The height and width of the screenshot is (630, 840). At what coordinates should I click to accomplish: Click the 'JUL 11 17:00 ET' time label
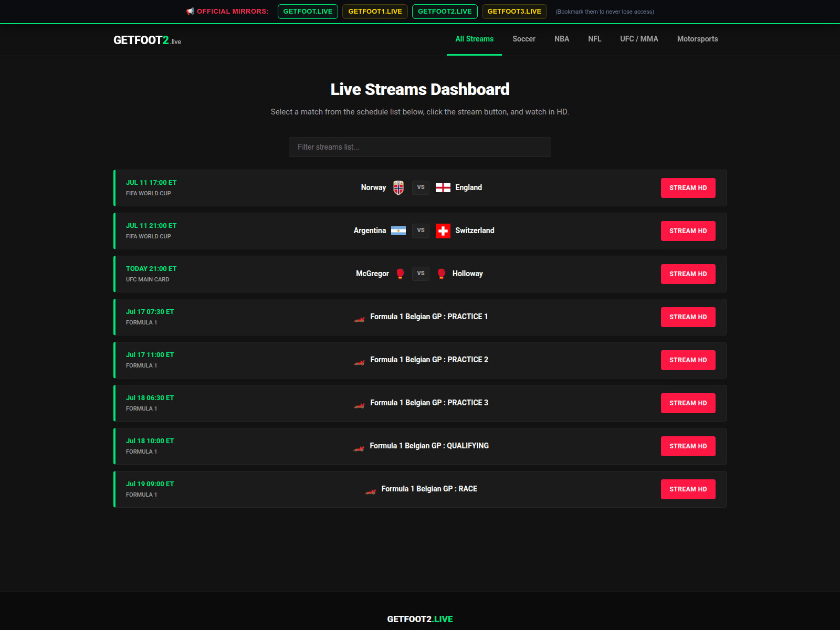(x=151, y=183)
